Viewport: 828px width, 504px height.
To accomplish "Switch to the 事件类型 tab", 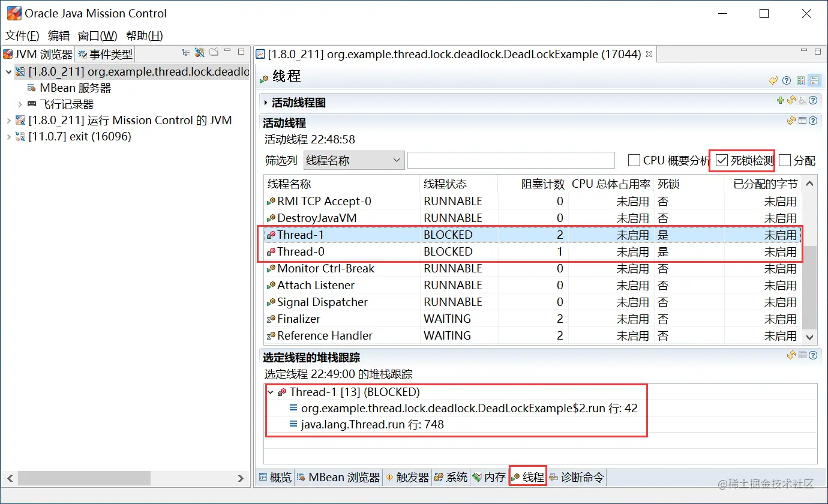I will pyautogui.click(x=105, y=55).
